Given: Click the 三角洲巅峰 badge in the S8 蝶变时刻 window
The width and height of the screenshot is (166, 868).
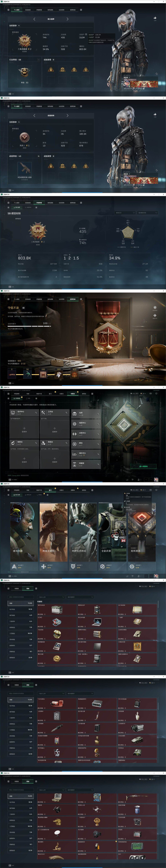Looking at the screenshot, I should pyautogui.click(x=38, y=231).
